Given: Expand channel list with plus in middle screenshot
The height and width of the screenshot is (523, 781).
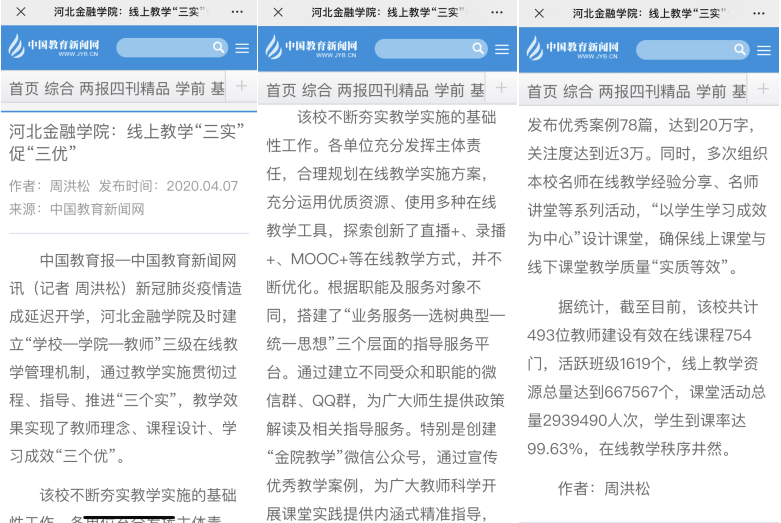Looking at the screenshot, I should coord(502,88).
